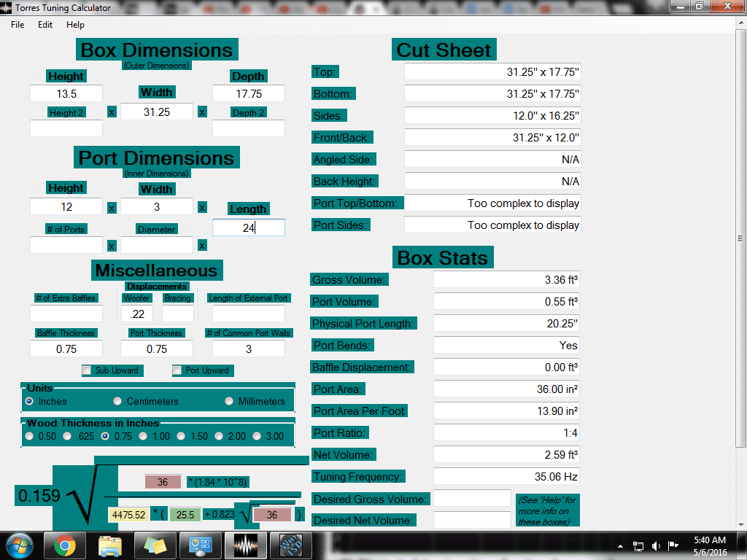Click the Front/Back value 31.25" x 12.0"
Viewport: 747px width, 560px height.
pyautogui.click(x=492, y=137)
